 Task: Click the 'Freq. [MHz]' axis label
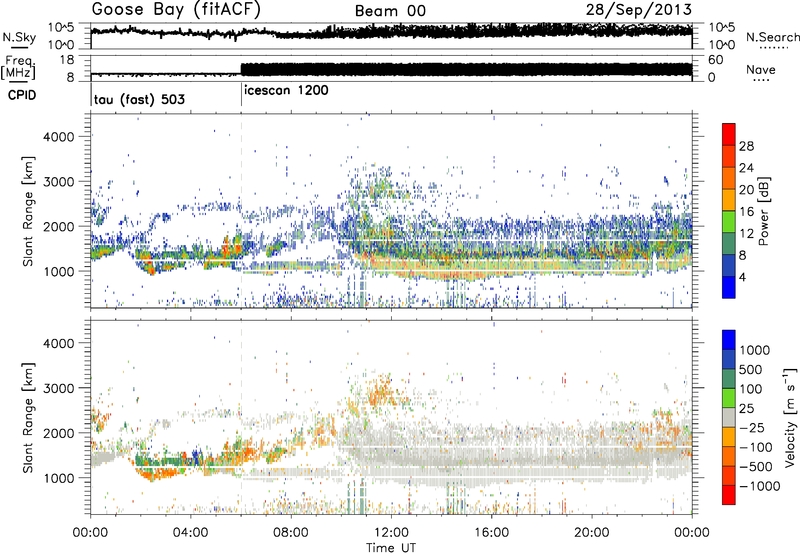18,67
